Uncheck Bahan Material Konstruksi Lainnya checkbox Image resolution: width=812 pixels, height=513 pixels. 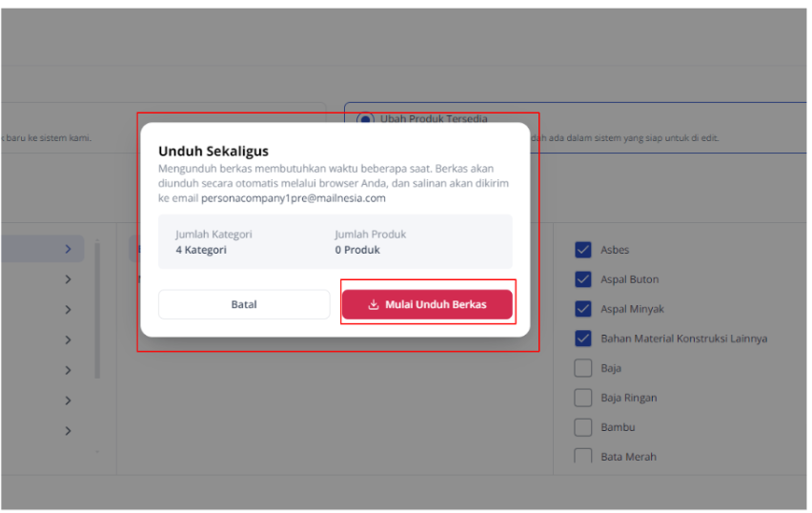coord(583,339)
